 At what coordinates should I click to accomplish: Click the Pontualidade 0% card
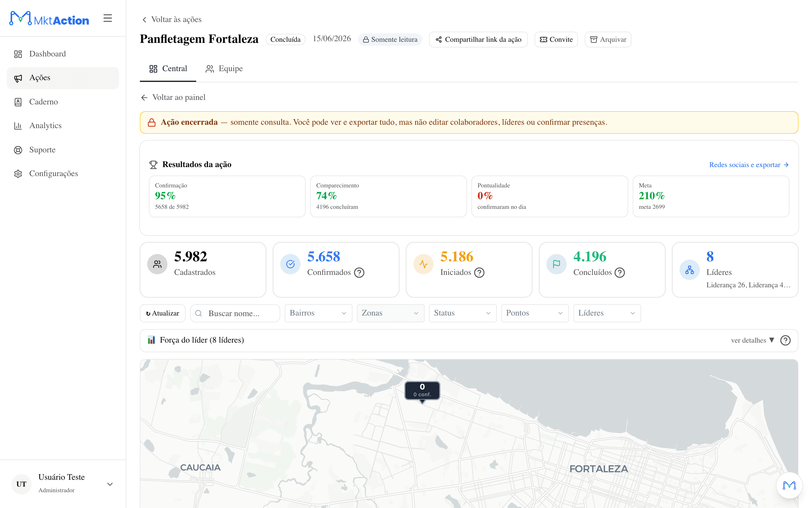(x=549, y=196)
